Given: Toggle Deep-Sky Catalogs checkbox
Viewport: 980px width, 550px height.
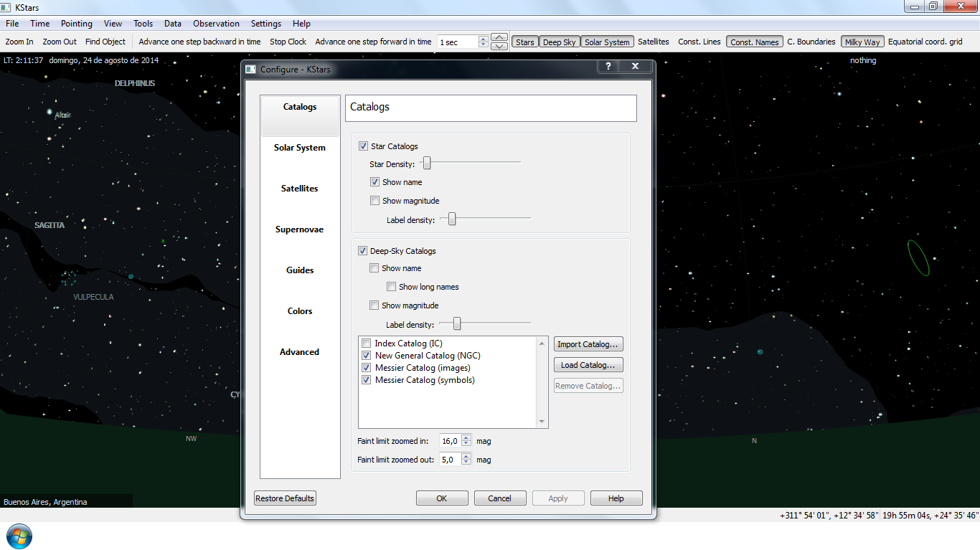Looking at the screenshot, I should [362, 251].
